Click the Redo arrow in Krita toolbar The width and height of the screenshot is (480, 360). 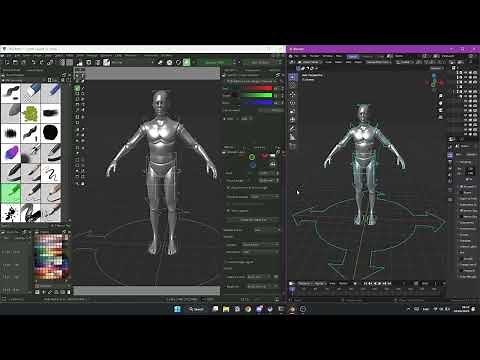[x=42, y=62]
